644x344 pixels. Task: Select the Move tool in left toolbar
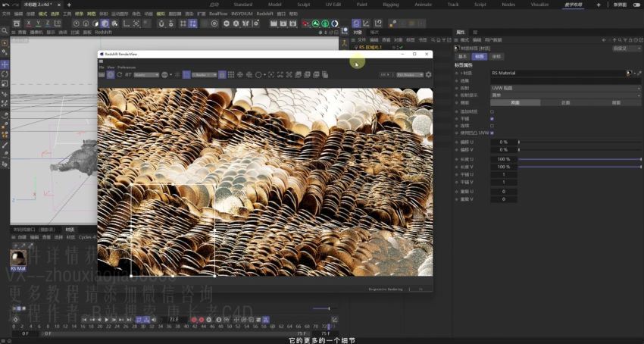click(5, 64)
